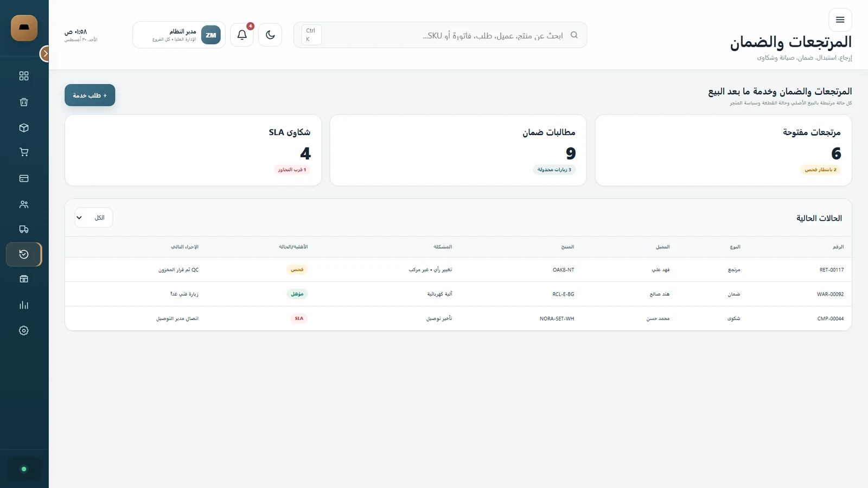Open the storefront icon below the returns icon

point(24,279)
